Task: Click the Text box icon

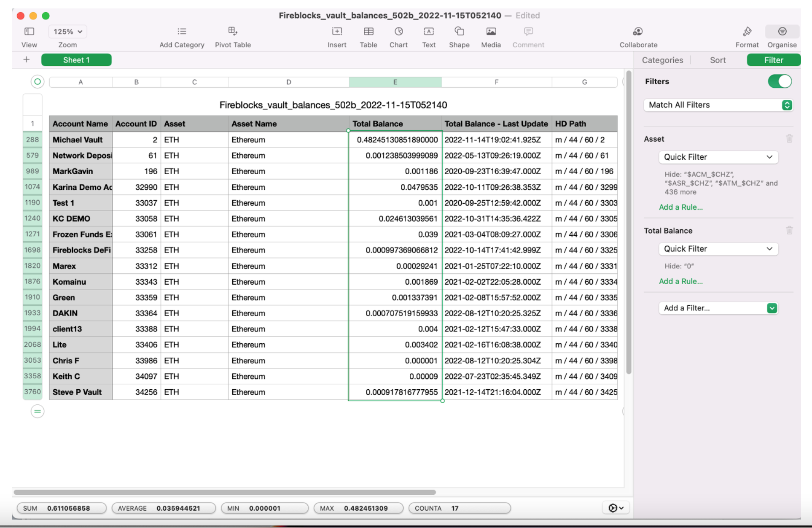Action: (429, 32)
